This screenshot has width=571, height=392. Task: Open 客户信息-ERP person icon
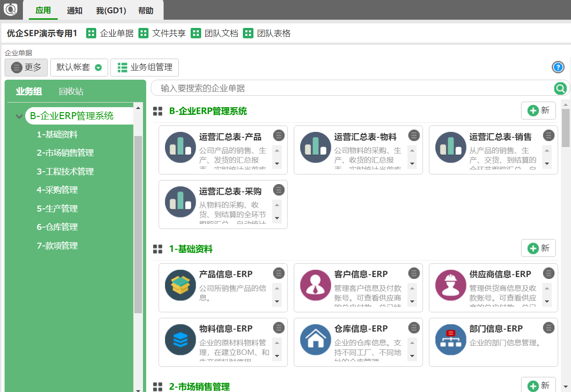[x=315, y=285]
